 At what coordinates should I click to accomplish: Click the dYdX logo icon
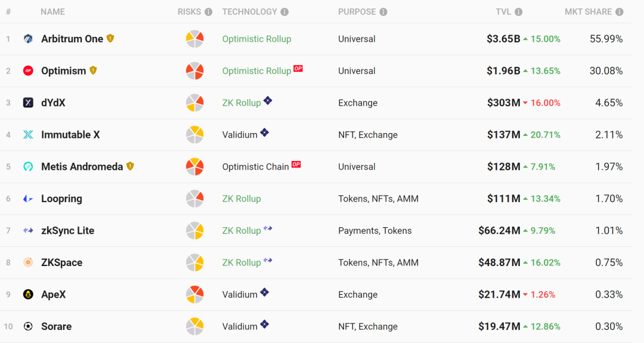pyautogui.click(x=28, y=103)
